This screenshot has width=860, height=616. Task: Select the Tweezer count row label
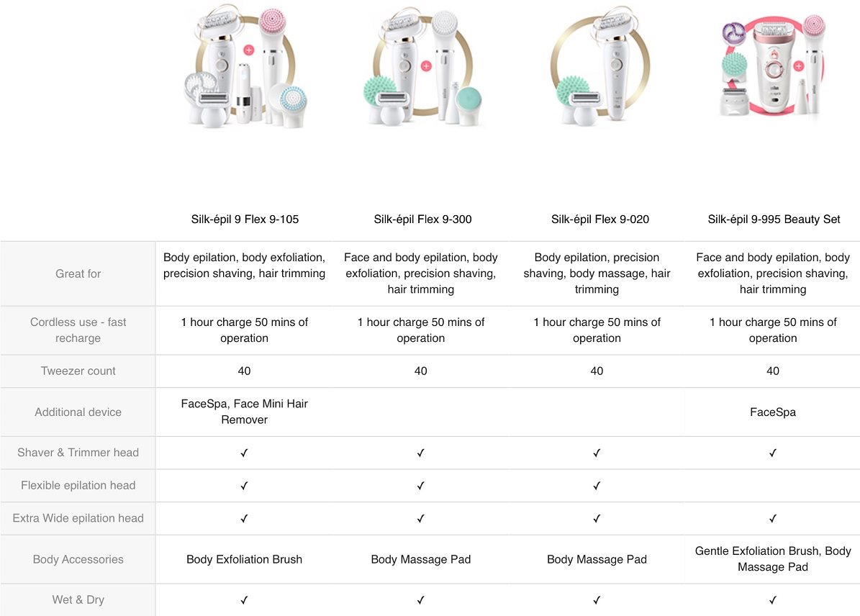click(78, 371)
